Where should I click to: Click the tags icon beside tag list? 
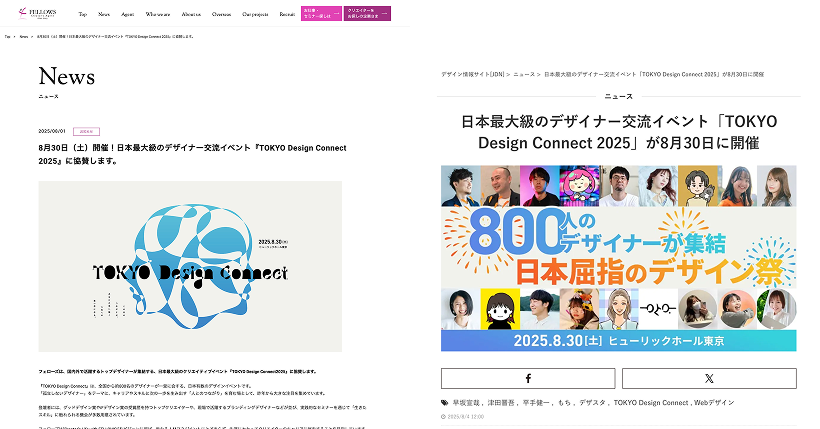pos(445,403)
